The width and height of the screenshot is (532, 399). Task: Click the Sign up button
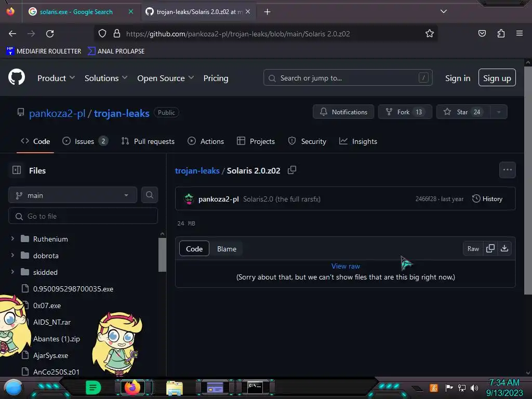pos(497,78)
